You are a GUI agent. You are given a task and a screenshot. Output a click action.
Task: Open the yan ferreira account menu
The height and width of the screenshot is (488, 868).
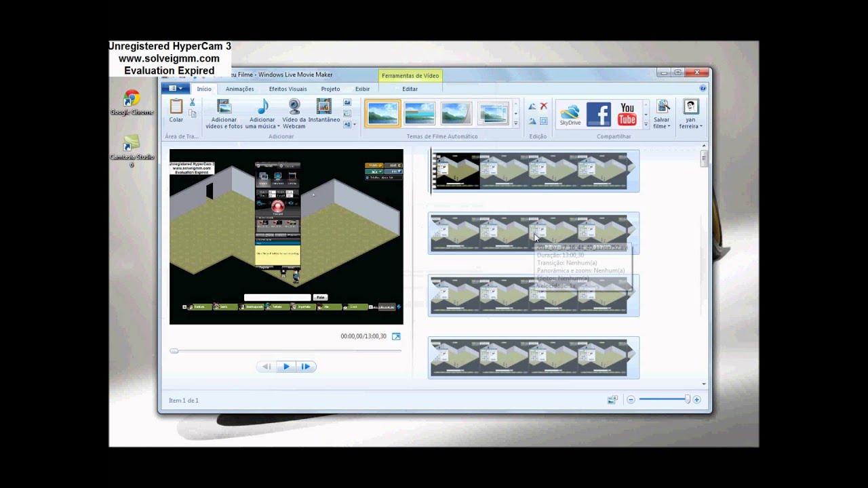[691, 114]
